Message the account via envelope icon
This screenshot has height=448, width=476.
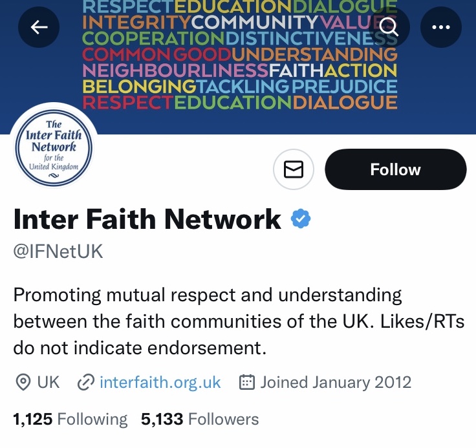click(294, 169)
